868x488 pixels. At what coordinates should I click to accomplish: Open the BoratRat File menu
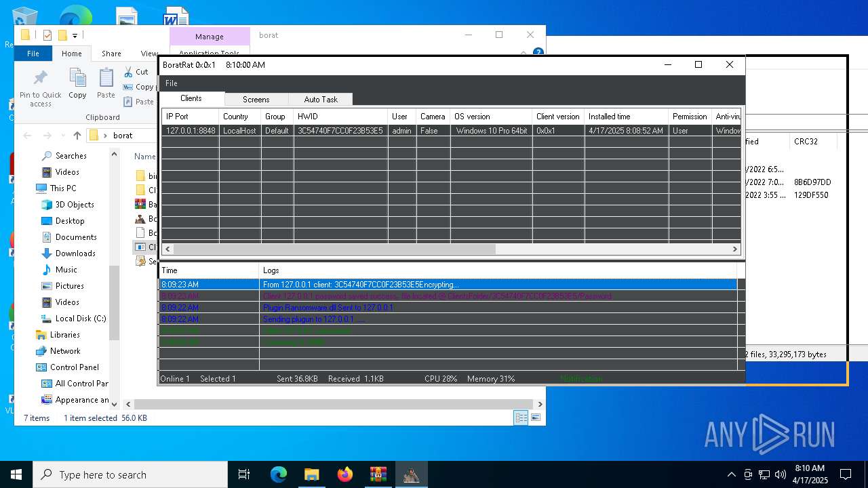pos(172,83)
